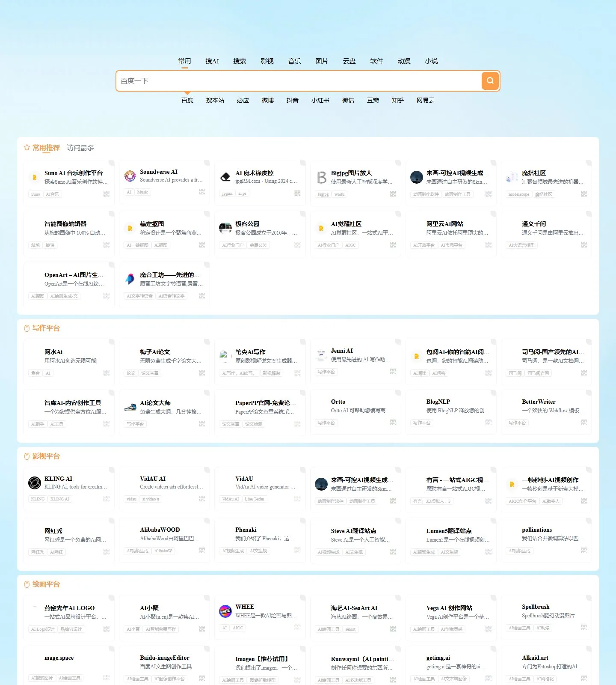Choose 网易云 as the search engine

point(426,100)
